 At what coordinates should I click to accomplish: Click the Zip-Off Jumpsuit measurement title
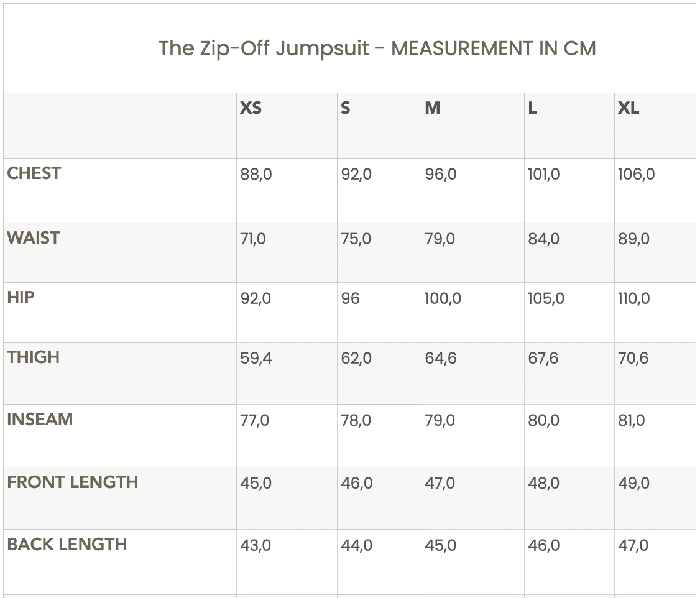(377, 48)
